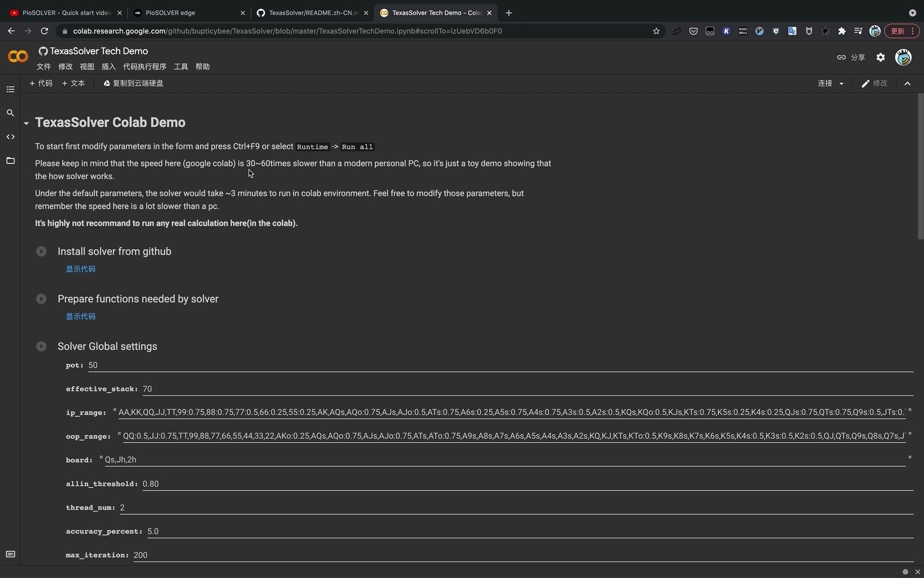This screenshot has width=924, height=578.
Task: Click the site lock icon in address bar
Action: [x=65, y=31]
